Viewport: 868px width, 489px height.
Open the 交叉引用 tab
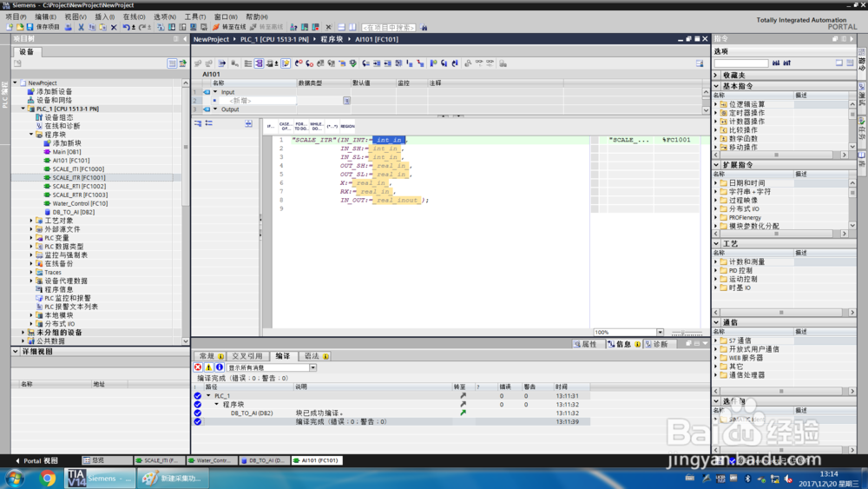click(247, 356)
